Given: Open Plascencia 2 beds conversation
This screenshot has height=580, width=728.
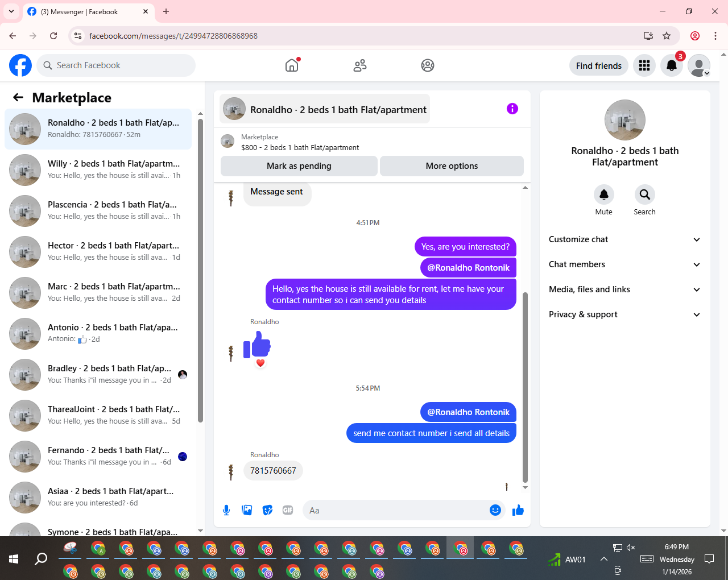Looking at the screenshot, I should [98, 210].
